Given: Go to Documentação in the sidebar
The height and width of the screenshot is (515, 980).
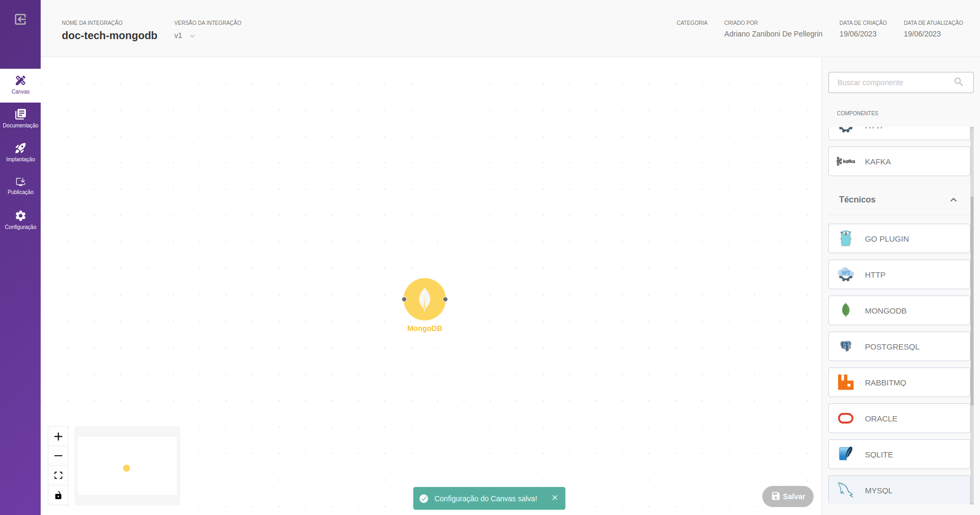Looking at the screenshot, I should (20, 119).
